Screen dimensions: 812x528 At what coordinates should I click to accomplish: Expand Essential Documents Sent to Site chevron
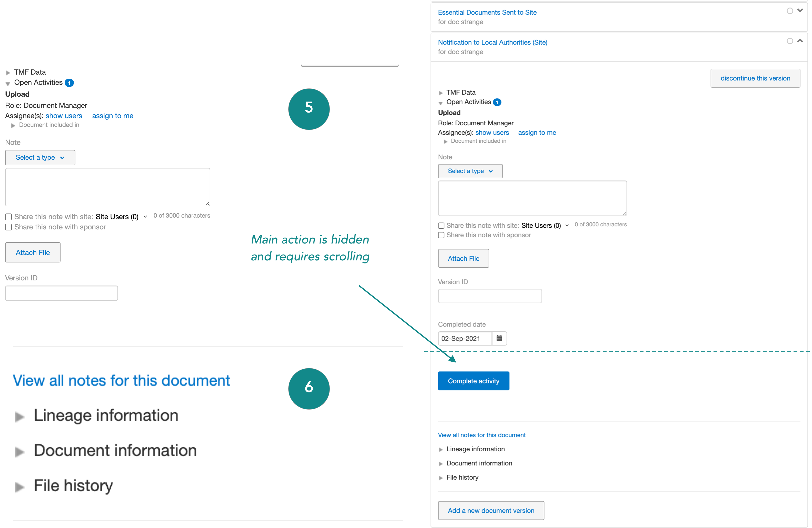coord(800,11)
